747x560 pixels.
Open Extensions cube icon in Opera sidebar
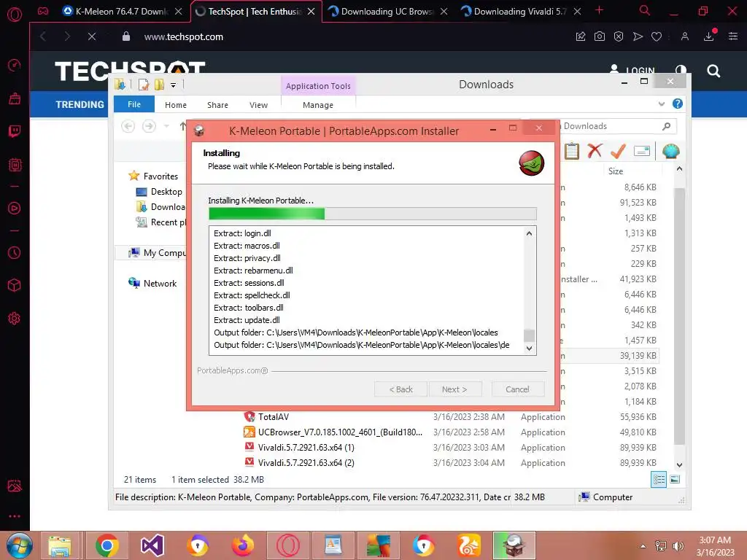[15, 285]
